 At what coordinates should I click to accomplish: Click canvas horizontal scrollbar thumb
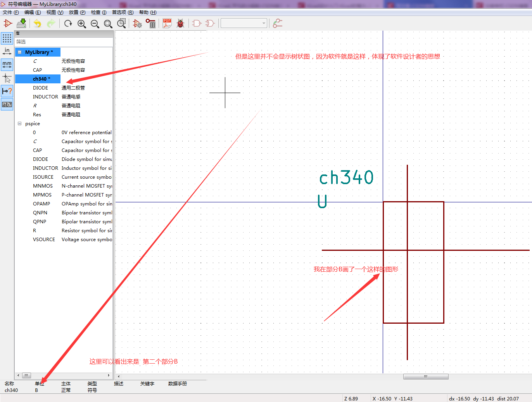pyautogui.click(x=426, y=376)
